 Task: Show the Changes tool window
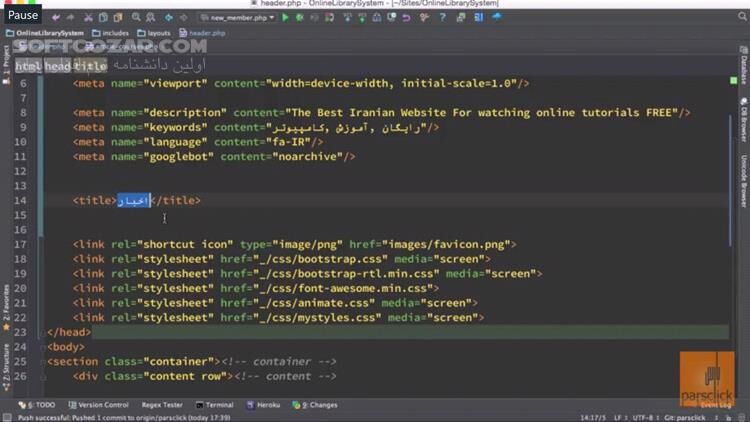pyautogui.click(x=320, y=405)
